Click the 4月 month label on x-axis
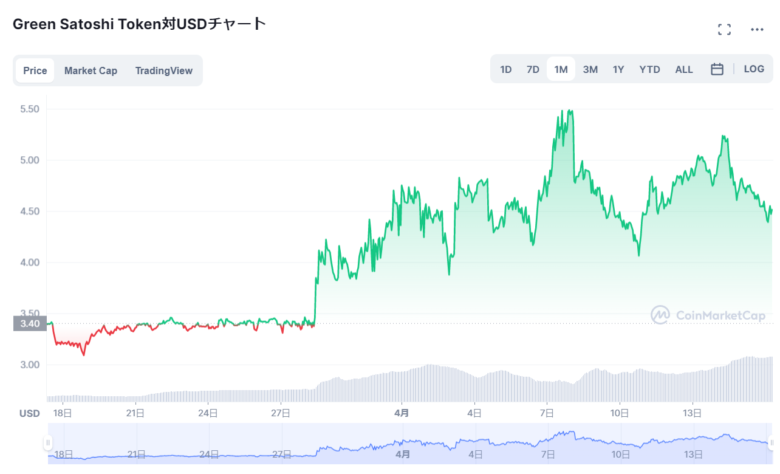The width and height of the screenshot is (780, 474). (x=401, y=413)
